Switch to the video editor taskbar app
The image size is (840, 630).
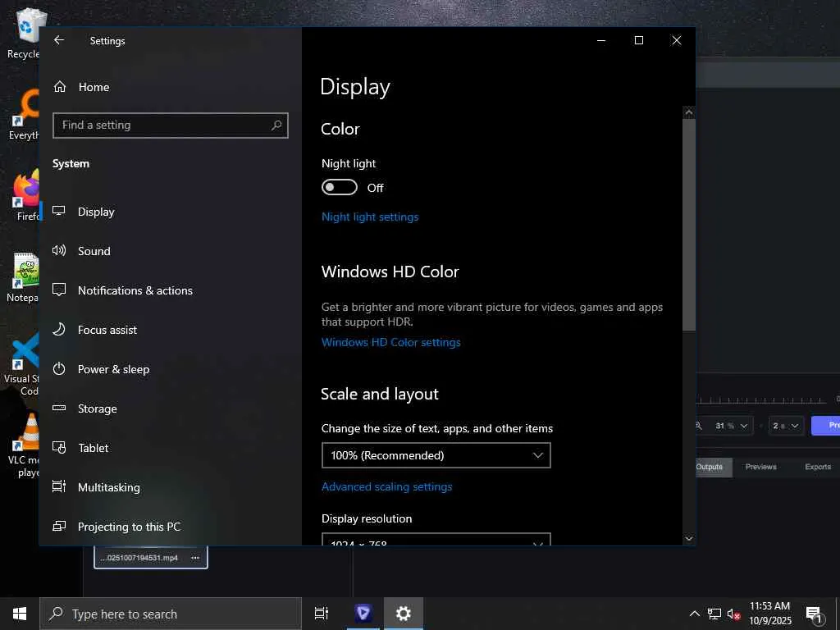pyautogui.click(x=363, y=614)
